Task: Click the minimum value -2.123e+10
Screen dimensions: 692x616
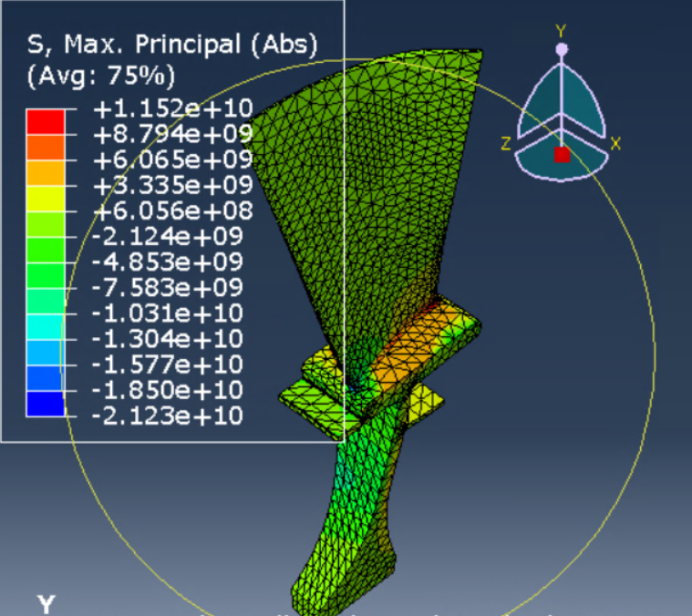Action: pyautogui.click(x=167, y=416)
